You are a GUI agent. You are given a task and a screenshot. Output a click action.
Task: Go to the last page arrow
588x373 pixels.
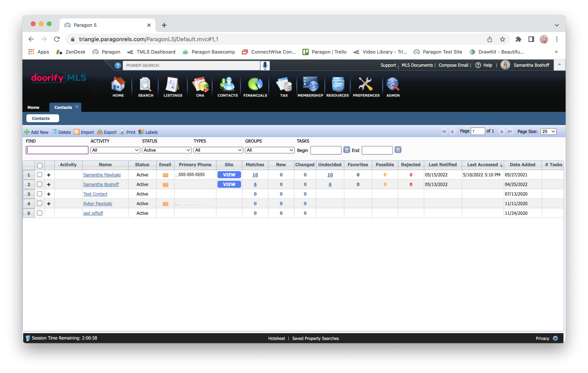point(510,132)
